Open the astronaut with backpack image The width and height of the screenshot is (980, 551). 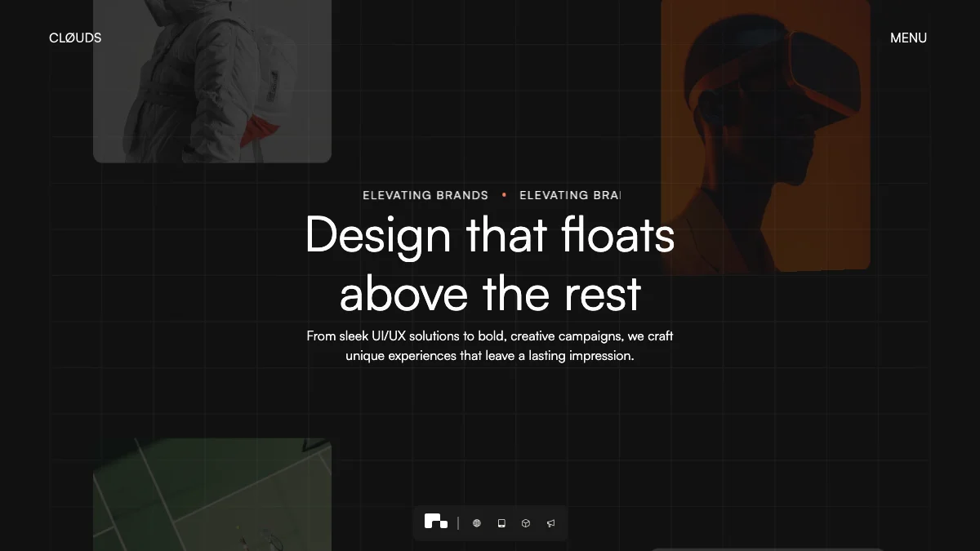[212, 81]
